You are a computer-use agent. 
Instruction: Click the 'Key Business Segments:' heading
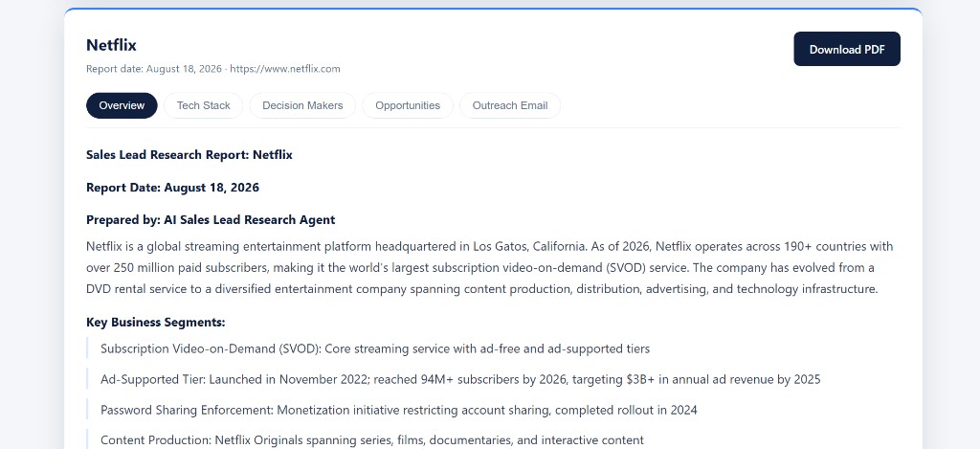click(156, 322)
